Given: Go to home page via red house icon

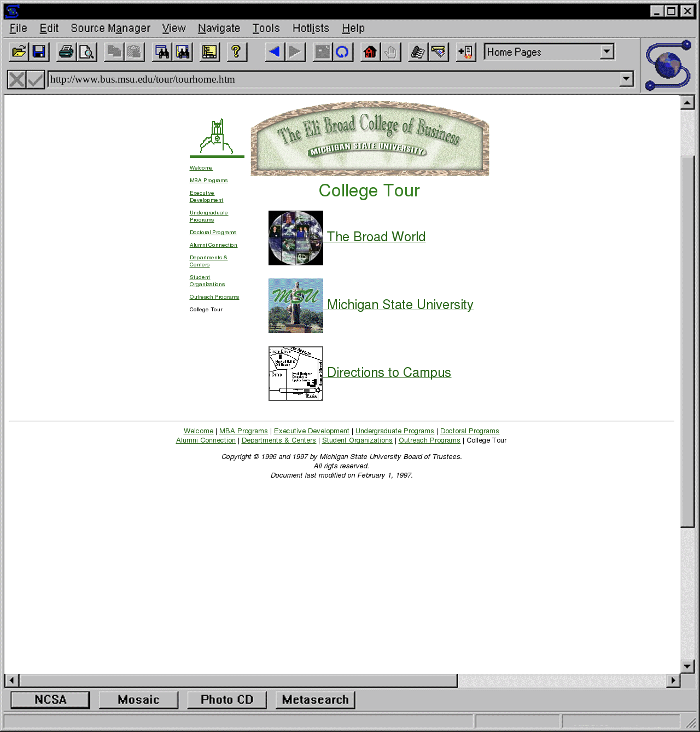Looking at the screenshot, I should (x=370, y=52).
